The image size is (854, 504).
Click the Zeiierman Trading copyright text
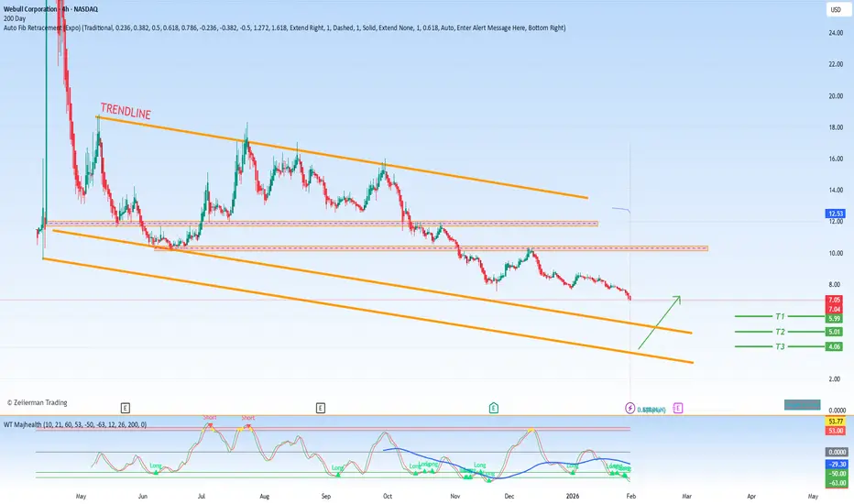pos(37,402)
